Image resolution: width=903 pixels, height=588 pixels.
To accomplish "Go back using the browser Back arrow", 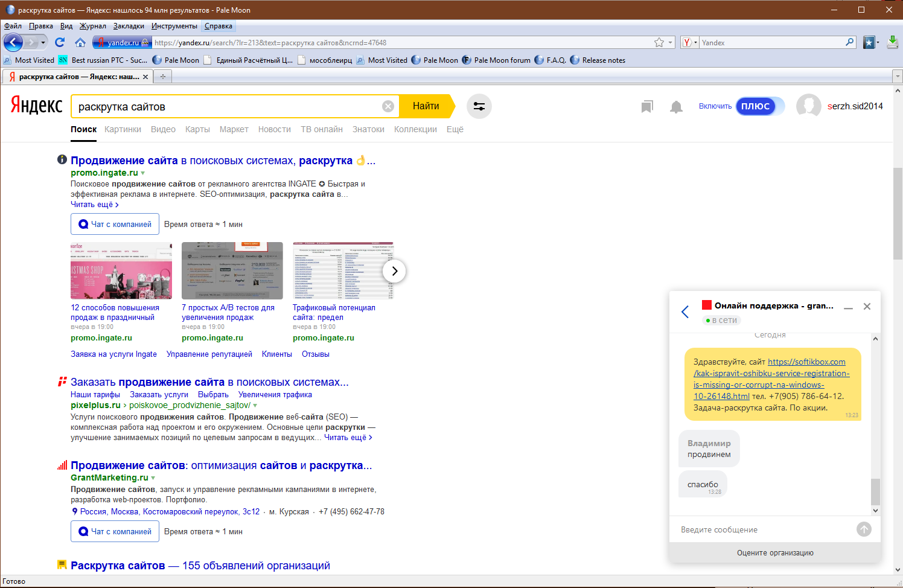I will tap(13, 42).
